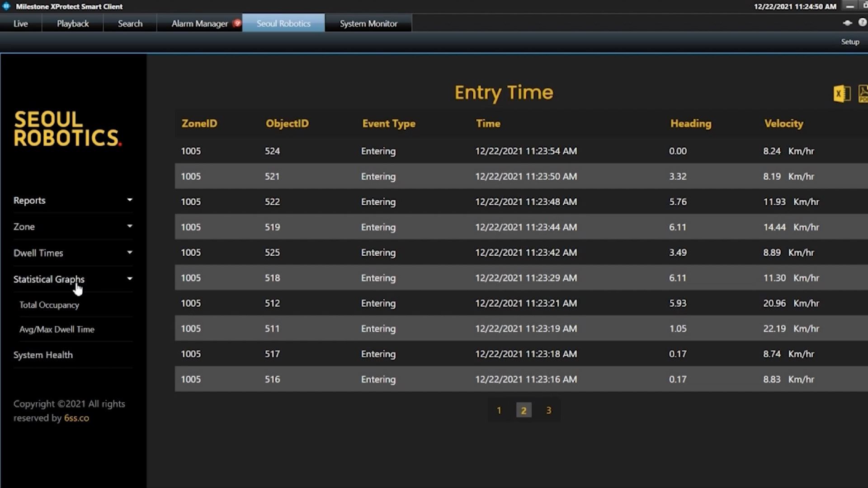Select ObjectID 525 cell
This screenshot has height=488, width=868.
click(272, 252)
